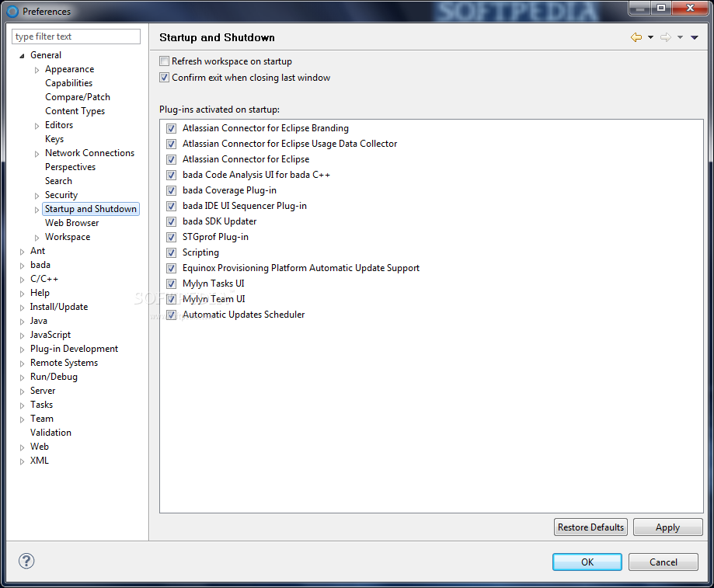Image resolution: width=714 pixels, height=588 pixels.
Task: Uncheck the Scripting plug-in
Action: click(171, 252)
